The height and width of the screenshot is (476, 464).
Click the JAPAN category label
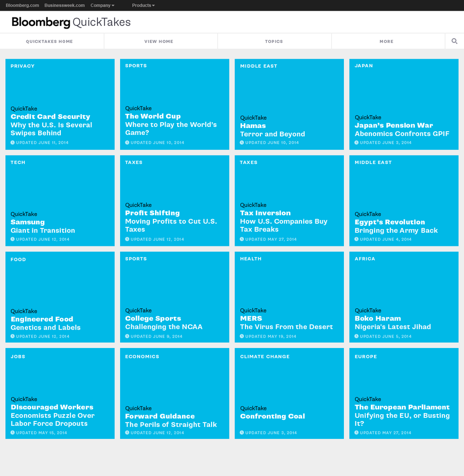click(364, 66)
